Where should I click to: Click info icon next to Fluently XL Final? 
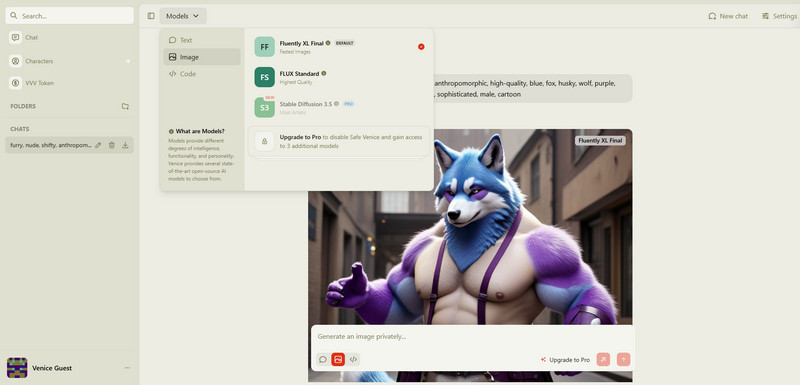click(328, 43)
